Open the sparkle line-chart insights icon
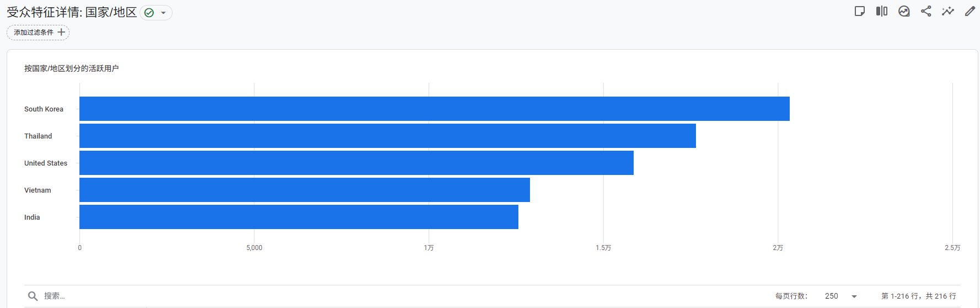 pos(948,11)
